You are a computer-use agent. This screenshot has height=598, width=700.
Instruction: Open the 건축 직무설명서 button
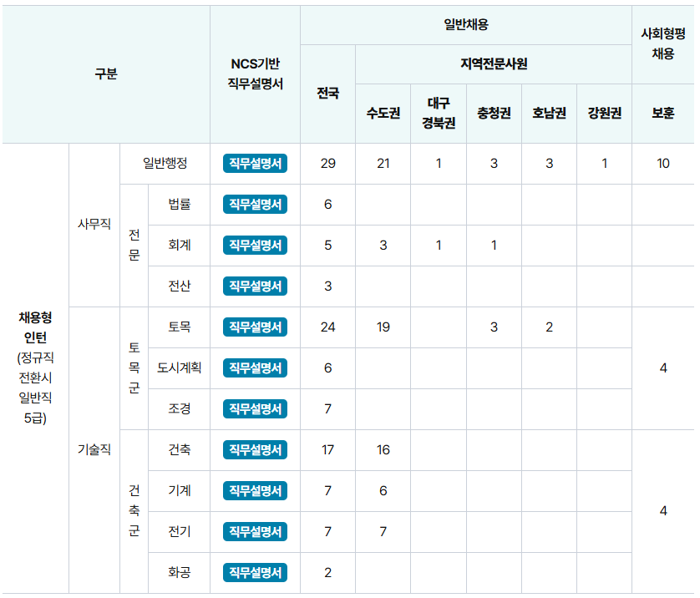[255, 450]
